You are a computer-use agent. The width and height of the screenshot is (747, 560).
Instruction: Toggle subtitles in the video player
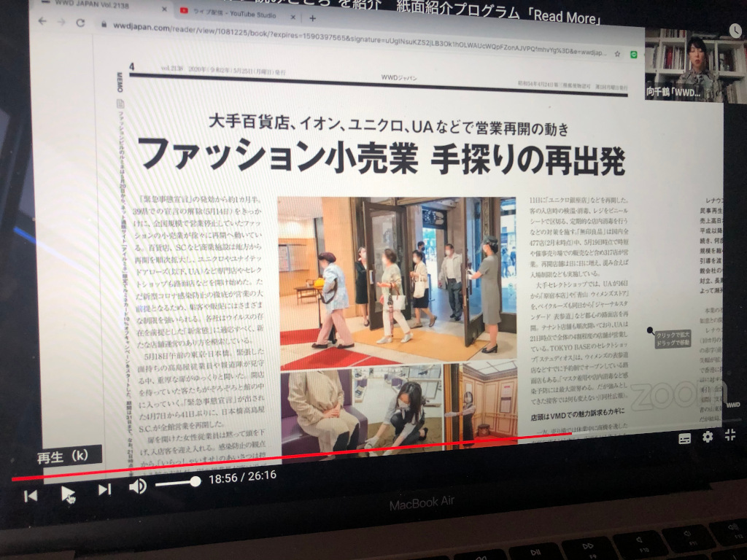pos(684,439)
